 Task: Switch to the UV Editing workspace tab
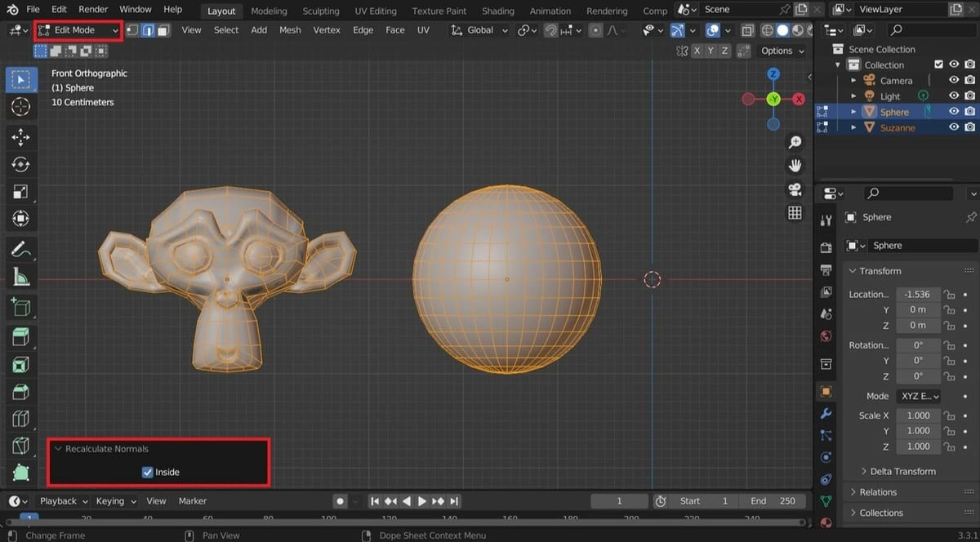pyautogui.click(x=376, y=11)
